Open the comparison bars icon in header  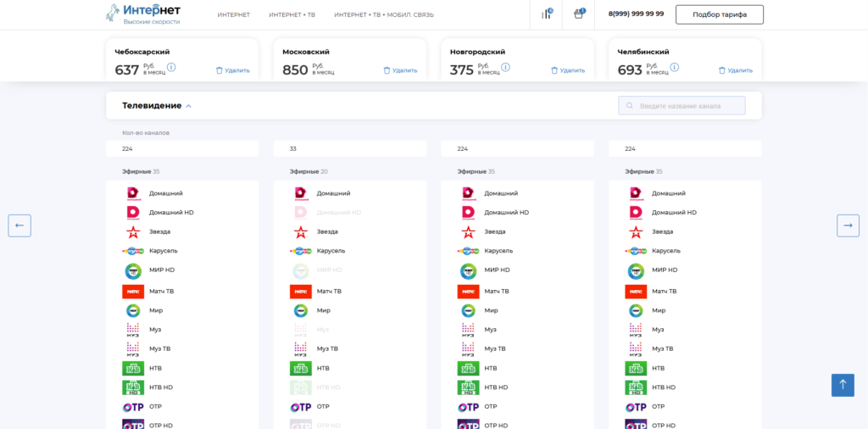pos(547,14)
